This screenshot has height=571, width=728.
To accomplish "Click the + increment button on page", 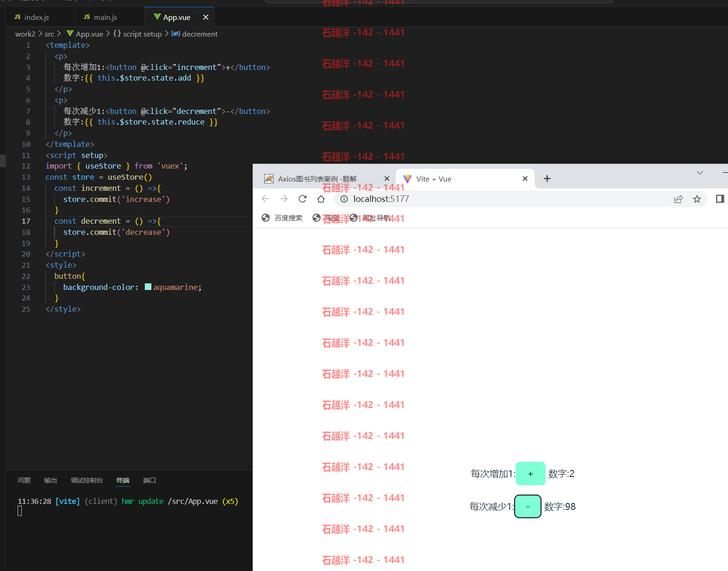I will tap(530, 473).
